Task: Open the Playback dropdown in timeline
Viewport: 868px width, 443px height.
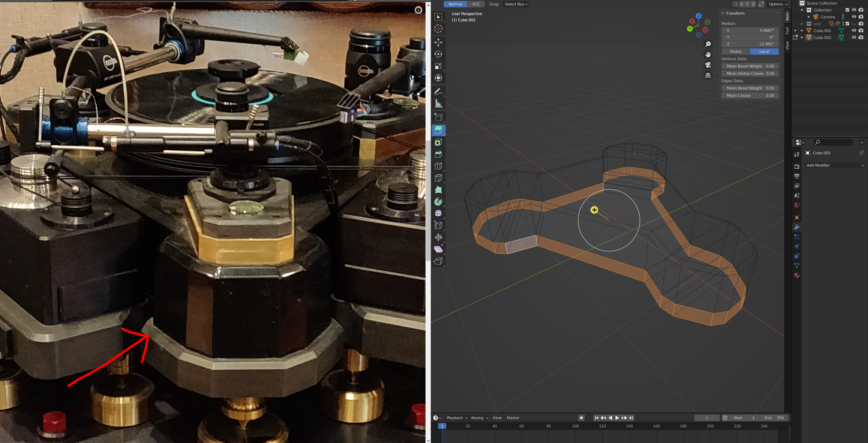Action: point(457,418)
